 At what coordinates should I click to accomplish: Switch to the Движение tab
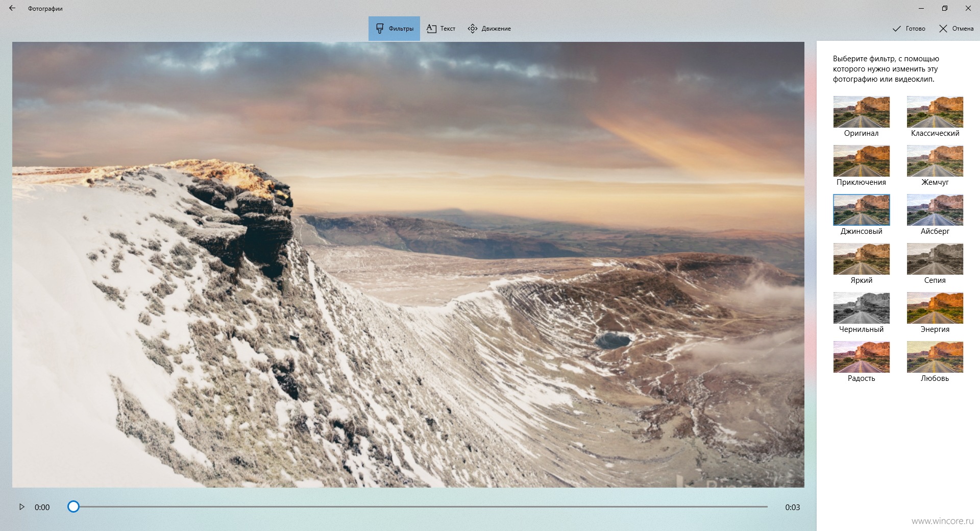point(489,29)
